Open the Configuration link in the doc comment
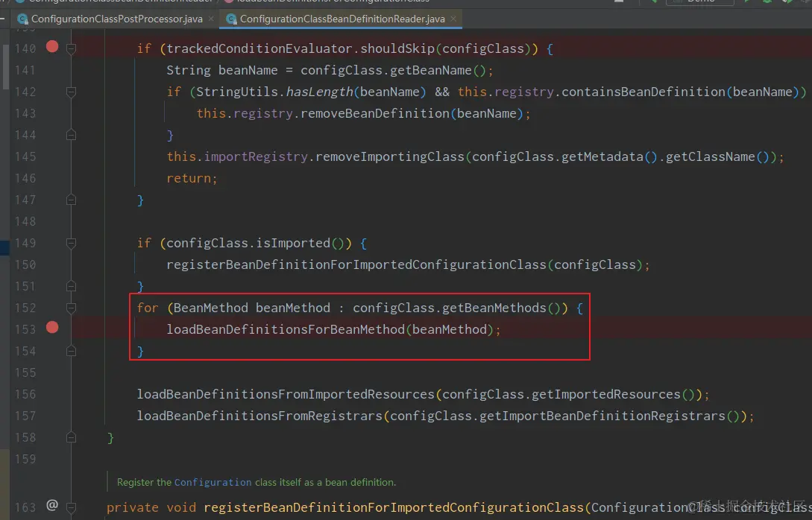The width and height of the screenshot is (812, 520). pyautogui.click(x=213, y=482)
